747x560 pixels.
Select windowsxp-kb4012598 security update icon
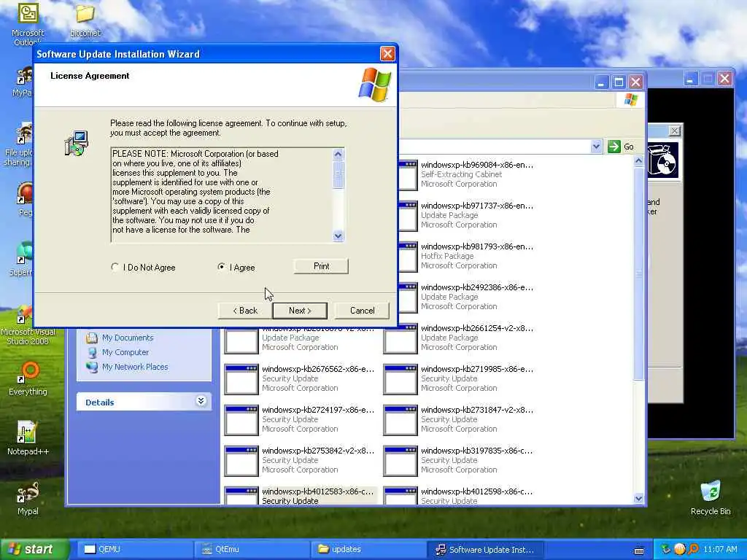[400, 496]
